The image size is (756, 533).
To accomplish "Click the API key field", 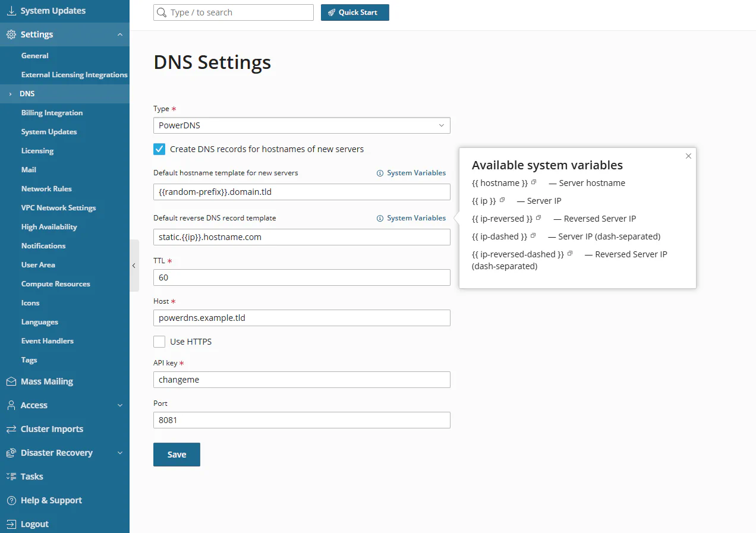I will point(302,380).
